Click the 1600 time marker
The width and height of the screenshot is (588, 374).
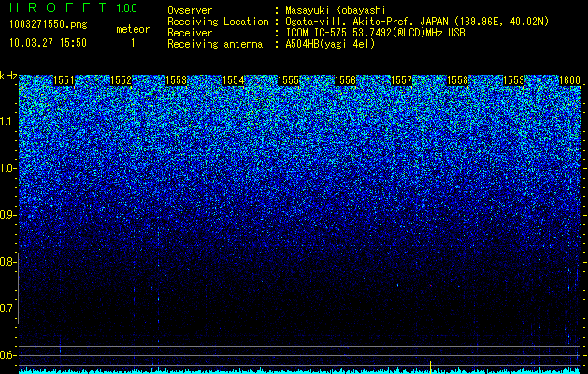coord(569,80)
